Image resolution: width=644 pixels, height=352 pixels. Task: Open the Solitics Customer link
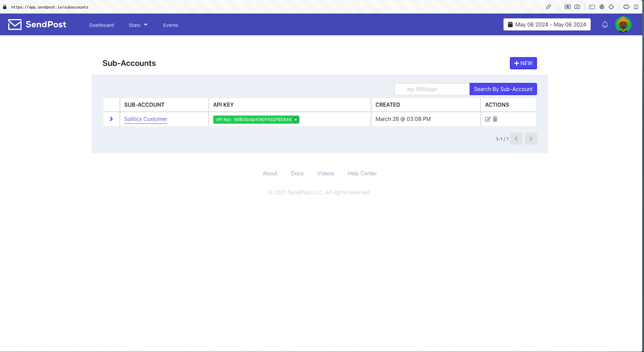click(146, 119)
